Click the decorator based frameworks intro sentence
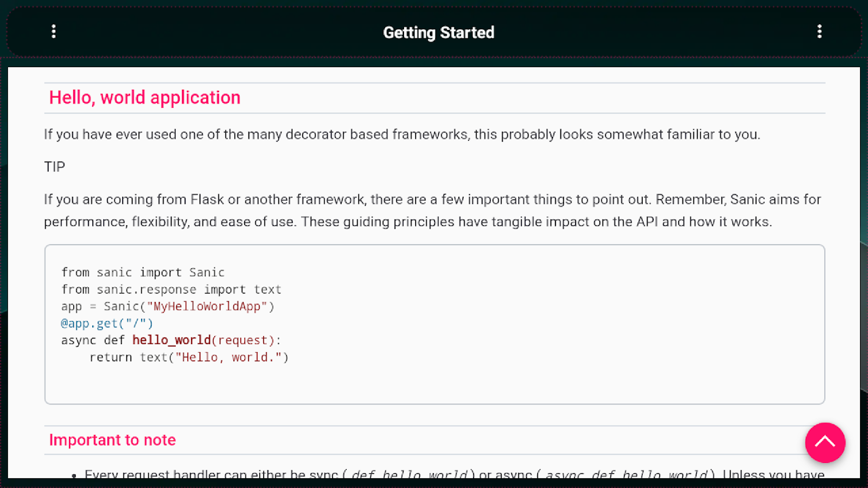 pyautogui.click(x=402, y=134)
